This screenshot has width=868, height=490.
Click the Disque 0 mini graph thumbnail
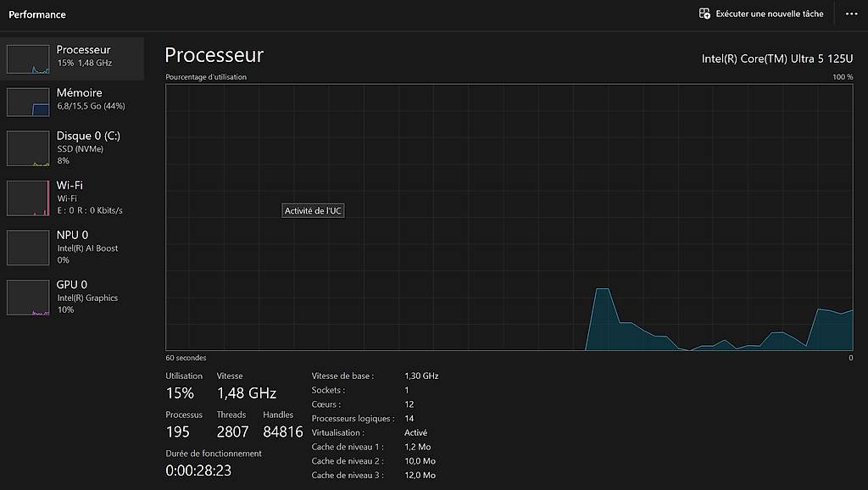tap(29, 148)
